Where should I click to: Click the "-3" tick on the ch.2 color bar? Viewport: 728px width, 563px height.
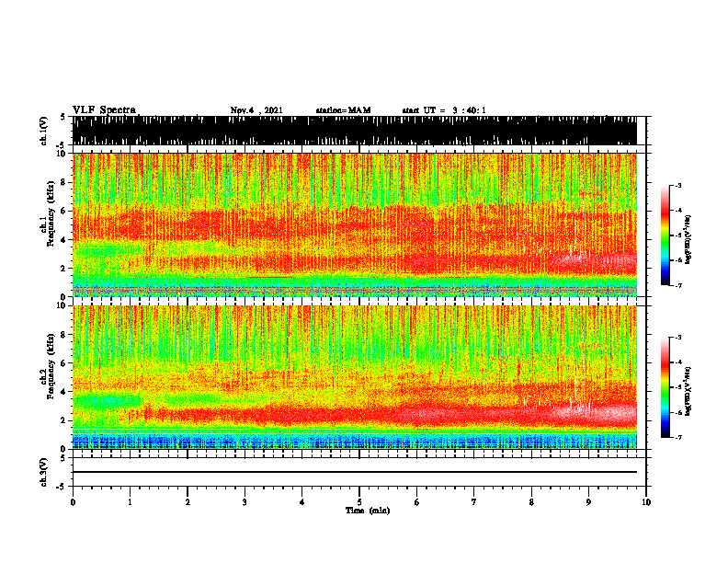[677, 338]
